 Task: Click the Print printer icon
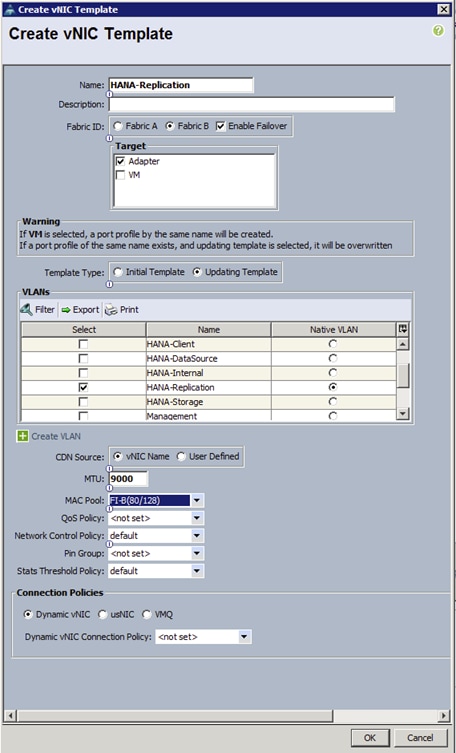[x=111, y=310]
